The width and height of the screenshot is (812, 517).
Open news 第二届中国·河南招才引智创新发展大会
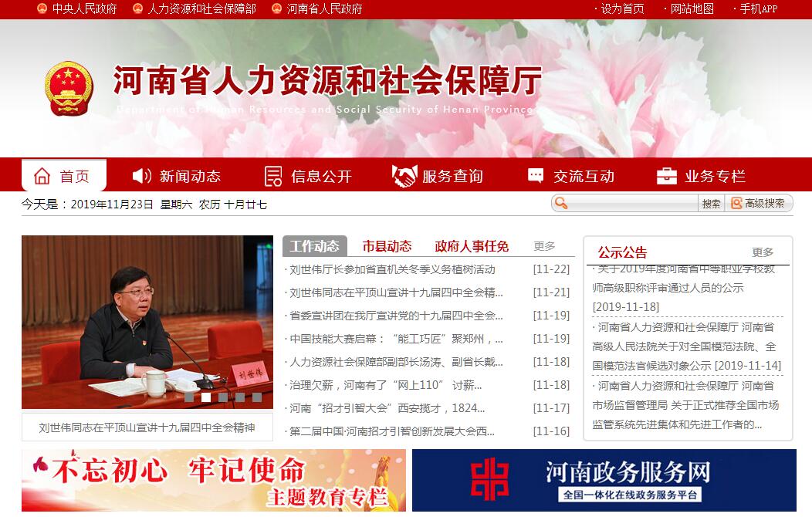tap(391, 431)
